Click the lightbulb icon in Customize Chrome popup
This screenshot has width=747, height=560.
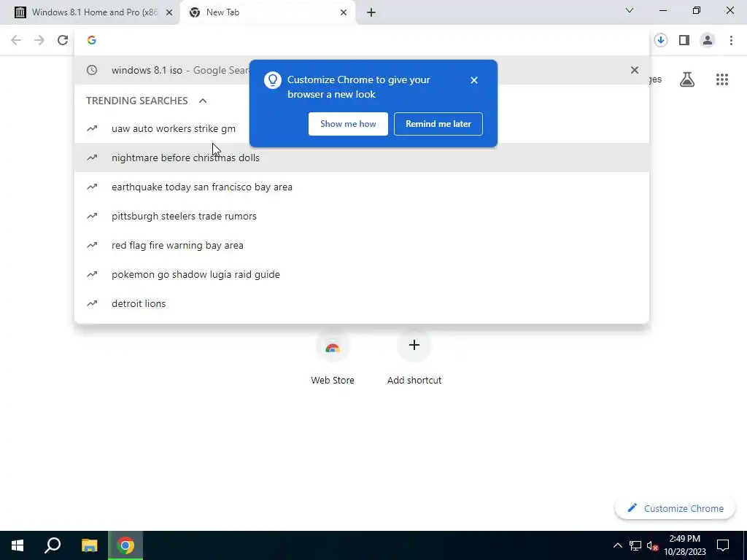(x=273, y=80)
